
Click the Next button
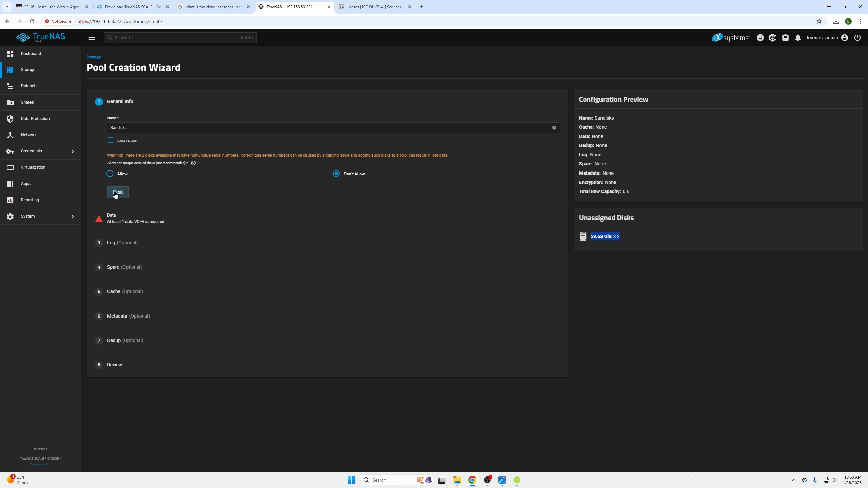coord(118,192)
